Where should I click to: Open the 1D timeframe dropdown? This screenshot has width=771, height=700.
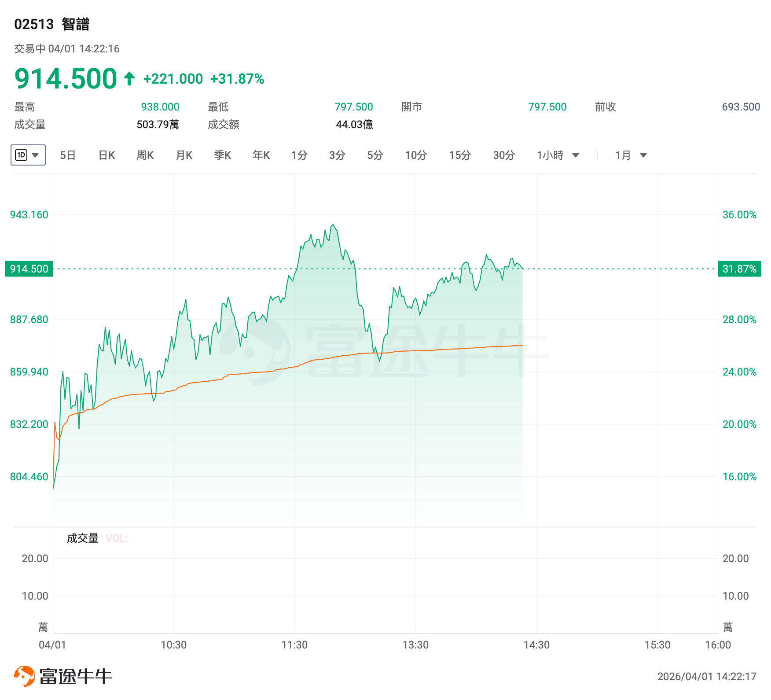(x=28, y=155)
